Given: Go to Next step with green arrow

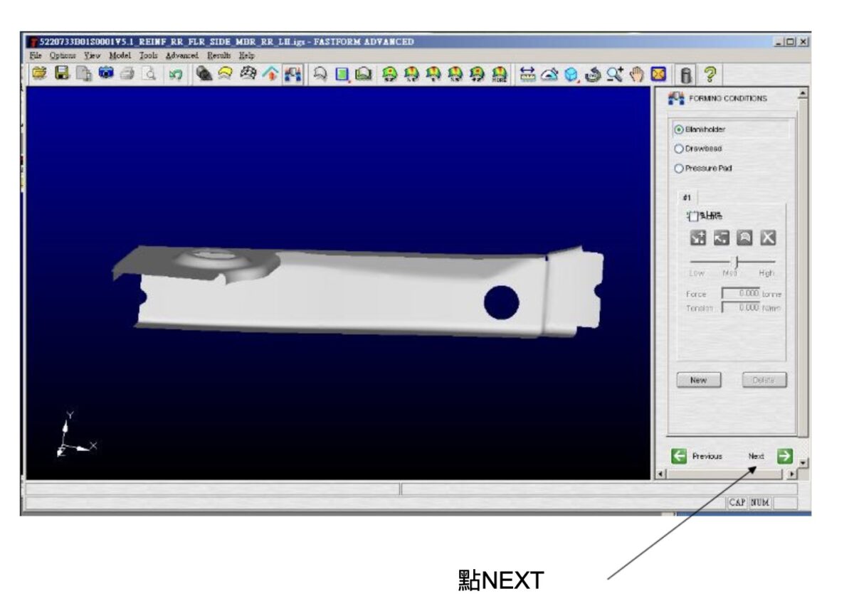Looking at the screenshot, I should coord(784,456).
